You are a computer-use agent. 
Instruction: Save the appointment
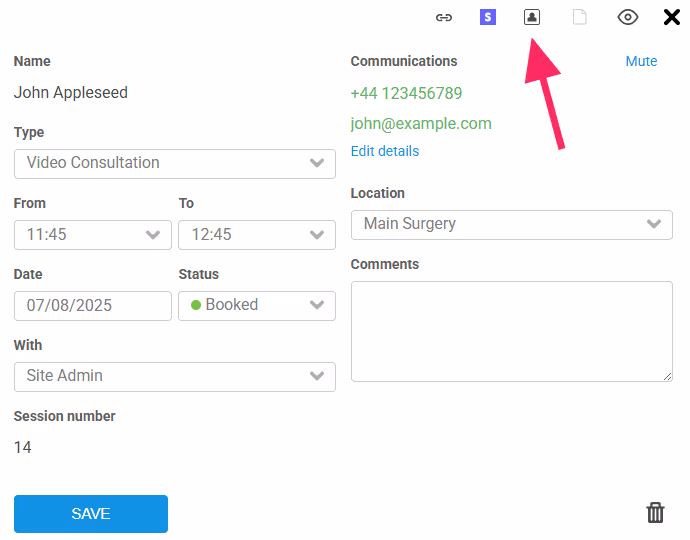pyautogui.click(x=91, y=514)
